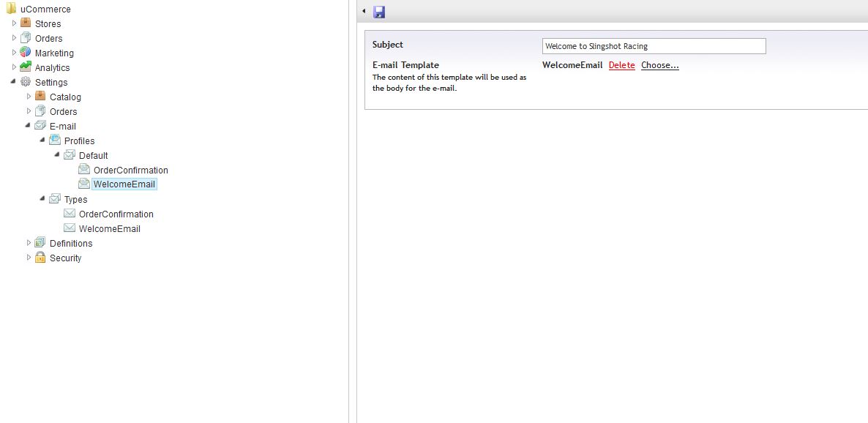The height and width of the screenshot is (423, 868).
Task: Expand the top-level Orders node
Action: (15, 37)
